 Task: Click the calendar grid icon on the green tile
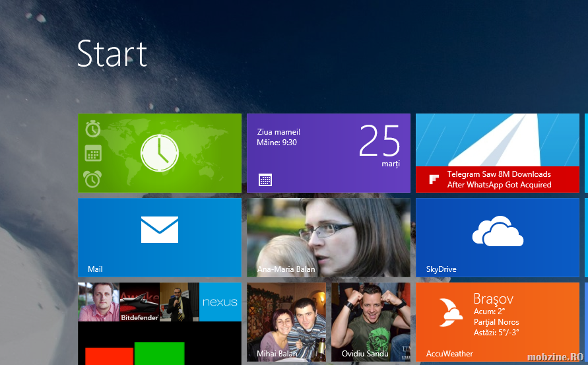click(x=93, y=153)
